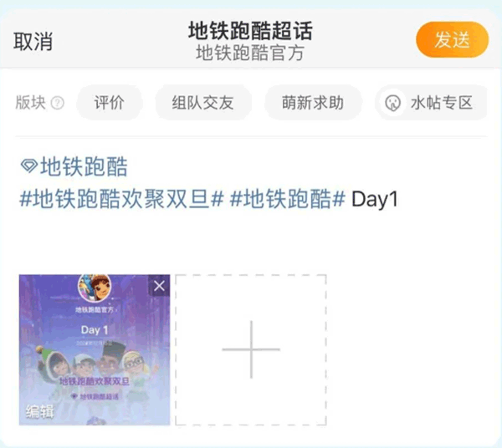
Task: Open the 版块 help question-mark icon
Action: 58,103
